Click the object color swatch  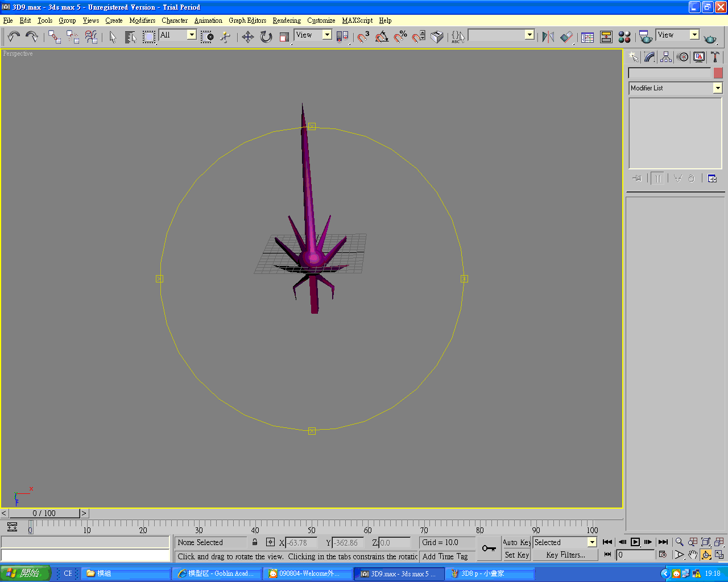[718, 73]
